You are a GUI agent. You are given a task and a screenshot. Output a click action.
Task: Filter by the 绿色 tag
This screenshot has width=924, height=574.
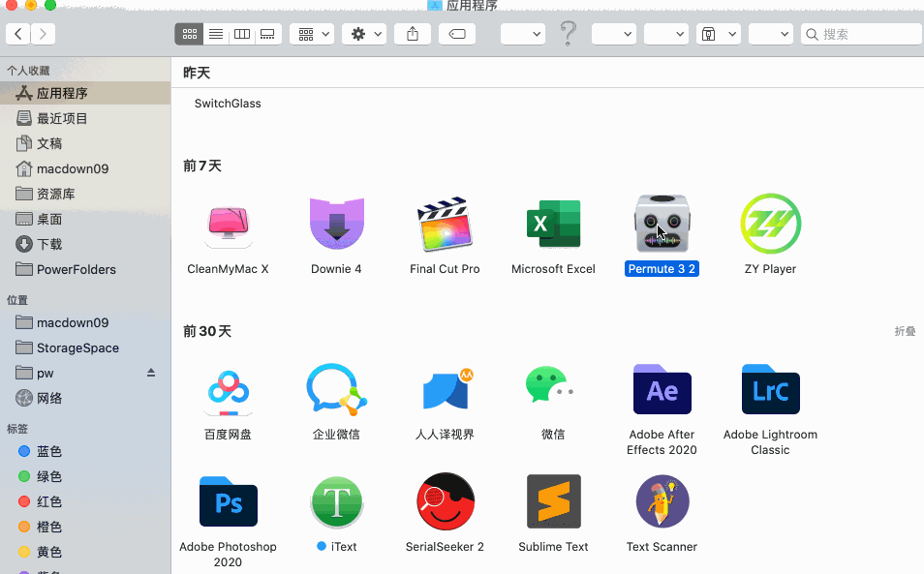[x=85, y=477]
